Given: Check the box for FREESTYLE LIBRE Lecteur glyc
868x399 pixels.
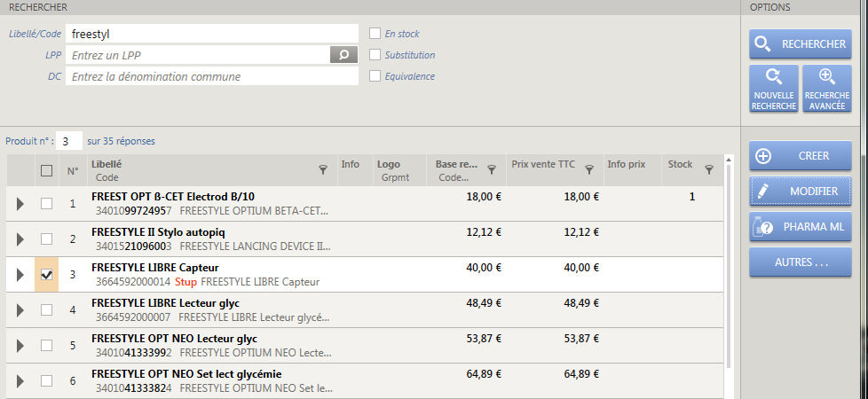Looking at the screenshot, I should click(x=46, y=310).
